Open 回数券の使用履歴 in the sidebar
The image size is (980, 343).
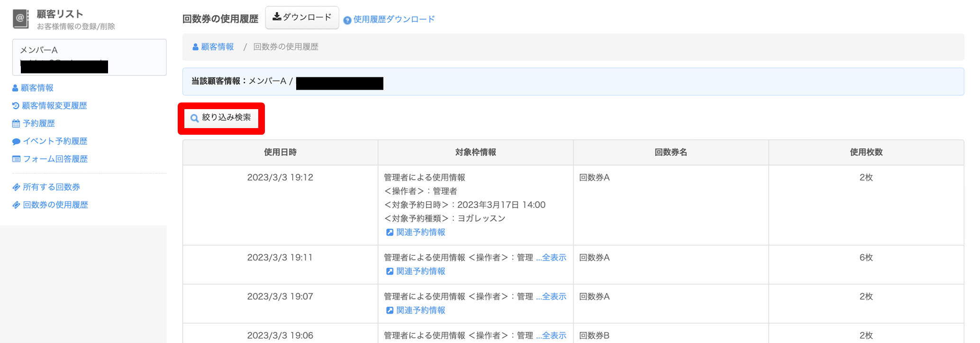point(55,205)
